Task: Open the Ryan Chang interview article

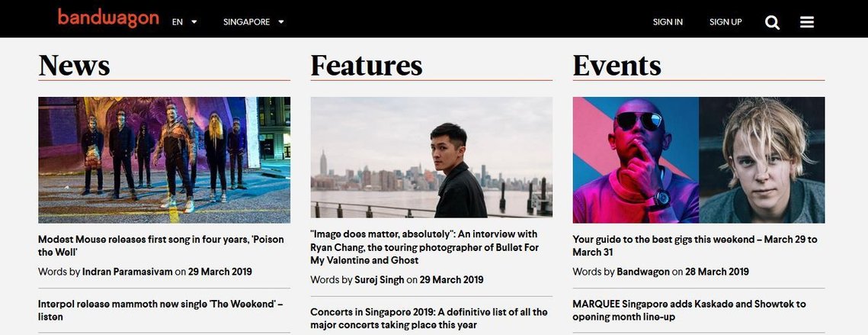Action: click(x=424, y=246)
